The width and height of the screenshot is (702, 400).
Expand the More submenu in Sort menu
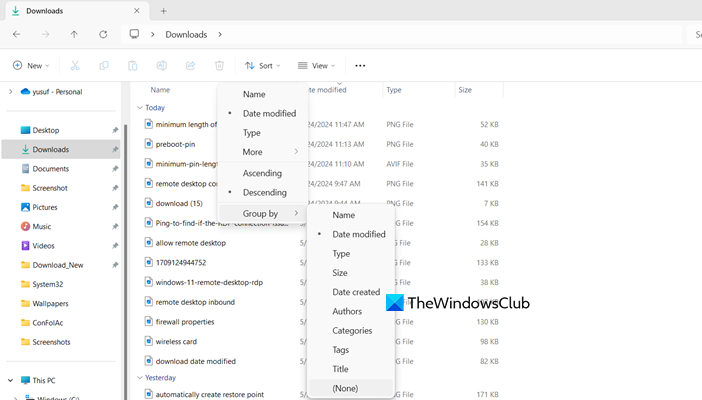click(263, 152)
